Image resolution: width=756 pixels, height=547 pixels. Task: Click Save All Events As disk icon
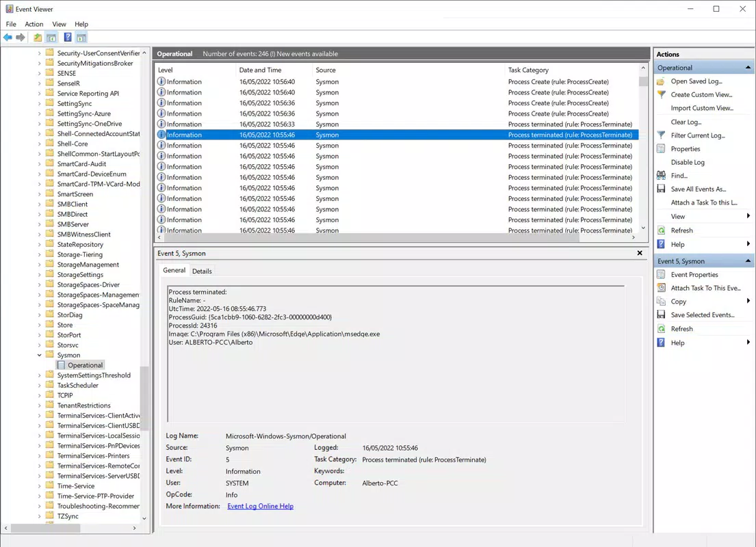click(661, 189)
